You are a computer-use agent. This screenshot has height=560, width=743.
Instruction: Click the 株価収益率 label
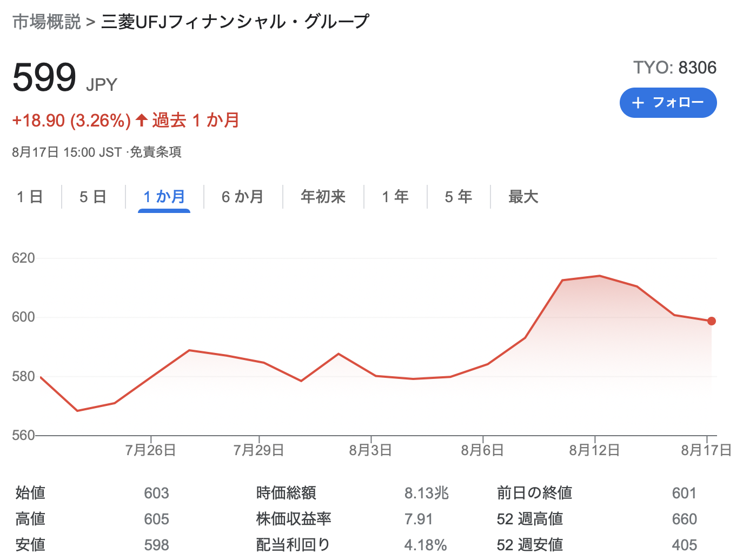click(294, 519)
